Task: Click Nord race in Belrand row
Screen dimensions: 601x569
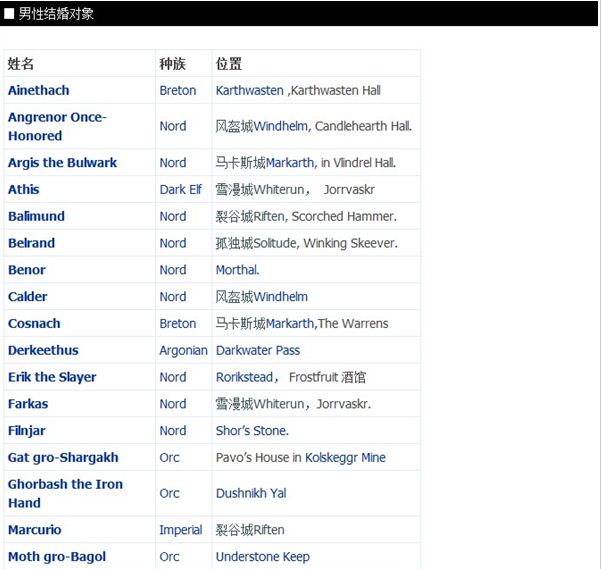Action: click(173, 243)
